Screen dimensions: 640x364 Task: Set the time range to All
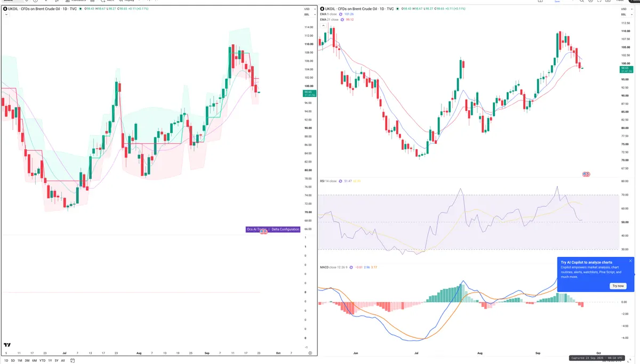(63, 360)
